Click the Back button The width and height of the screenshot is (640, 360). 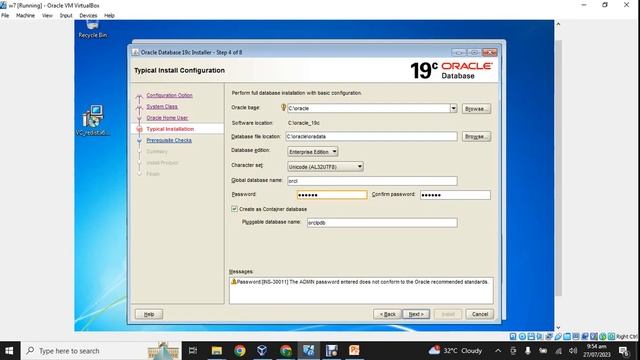click(387, 314)
